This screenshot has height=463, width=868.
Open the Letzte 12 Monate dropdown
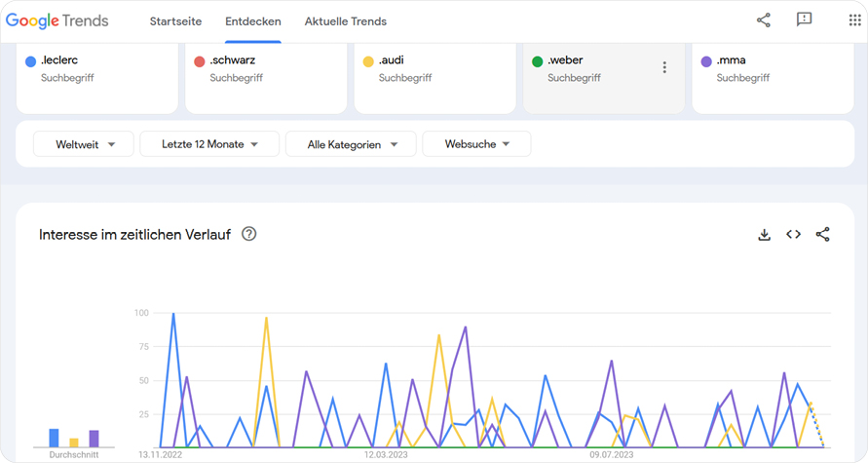209,144
